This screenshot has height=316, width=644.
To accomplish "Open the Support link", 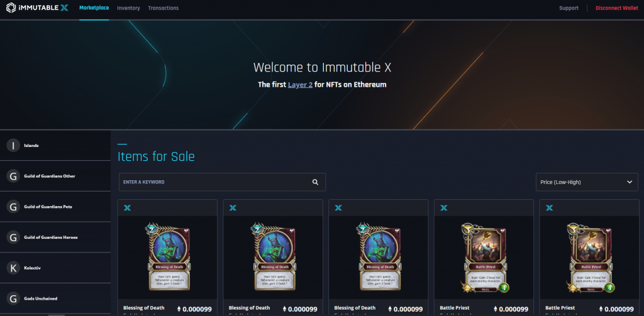I will point(569,8).
